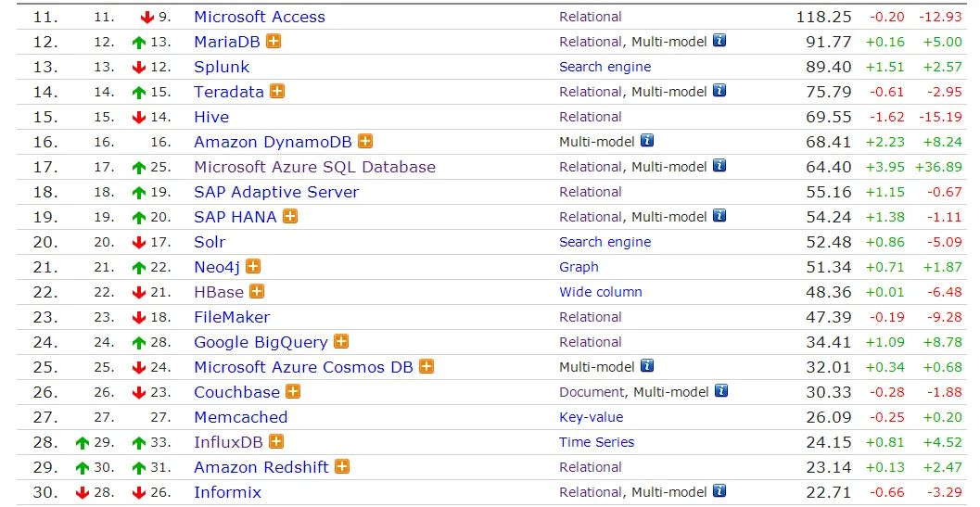Click the Key-value link for Memcached
Image resolution: width=980 pixels, height=507 pixels.
(x=592, y=417)
